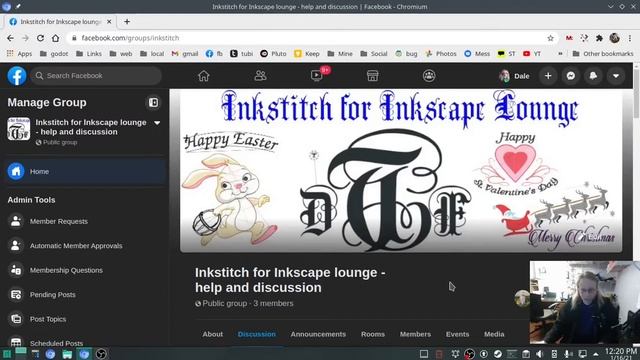Viewport: 640px width, 360px height.
Task: Show hidden bookmarks overflow chevron
Action: 560,53
